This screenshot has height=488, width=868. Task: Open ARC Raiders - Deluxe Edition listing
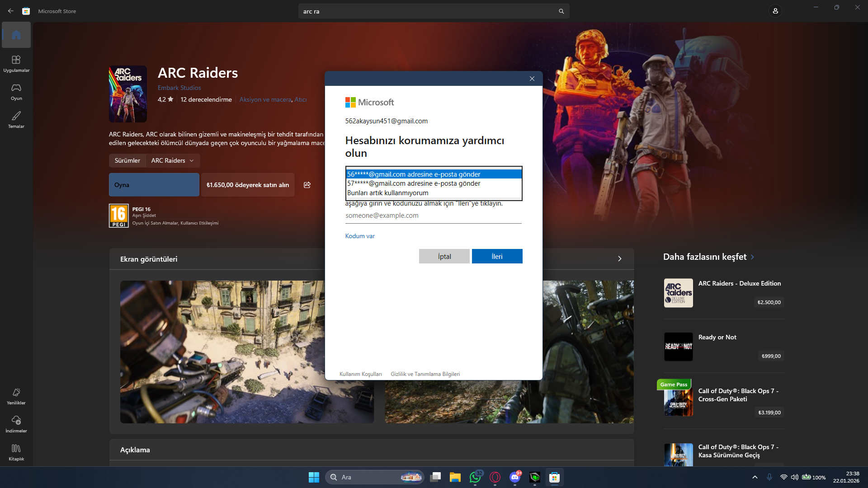724,293
